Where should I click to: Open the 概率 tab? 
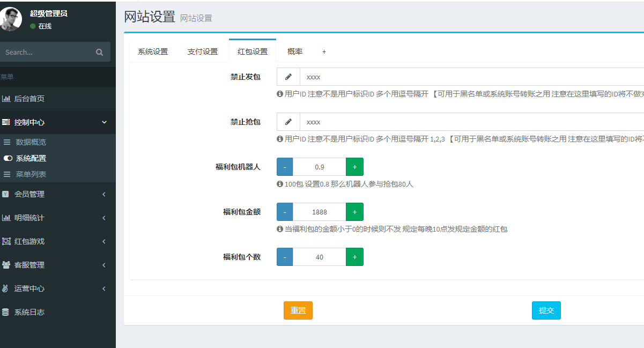[295, 51]
